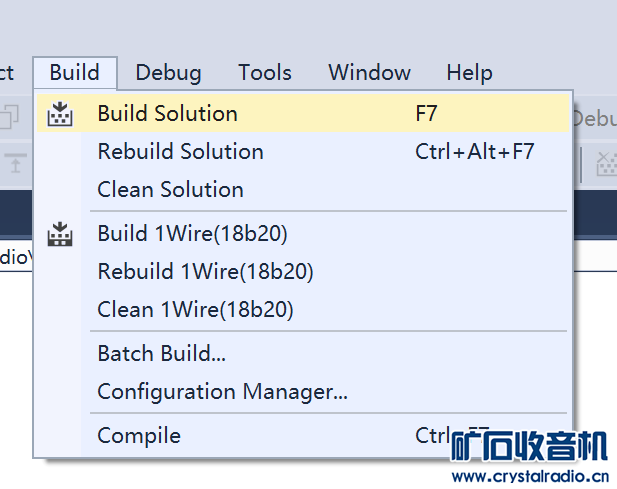Open the Build menu

point(74,73)
